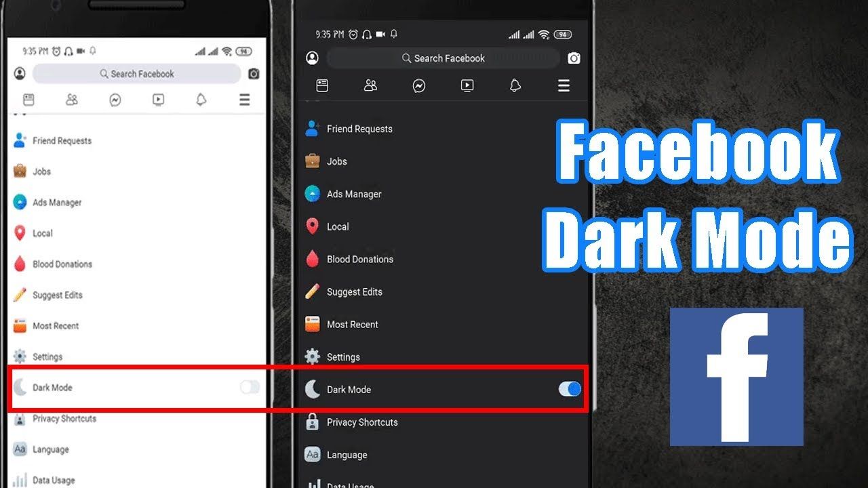Tap Dark Mode moon icon, dark phone
The image size is (868, 488).
point(312,389)
